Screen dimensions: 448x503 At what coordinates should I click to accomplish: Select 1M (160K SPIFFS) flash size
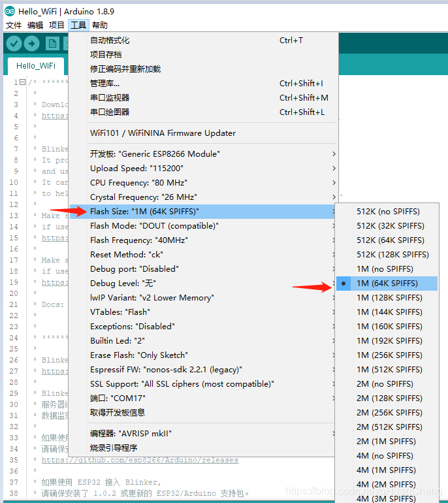point(387,327)
